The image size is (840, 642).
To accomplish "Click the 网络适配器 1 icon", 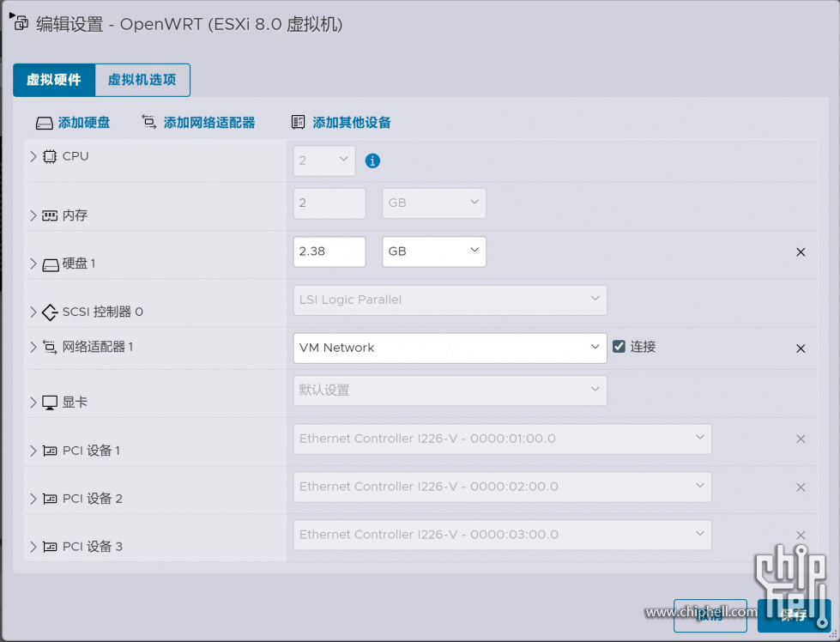I will coord(49,348).
